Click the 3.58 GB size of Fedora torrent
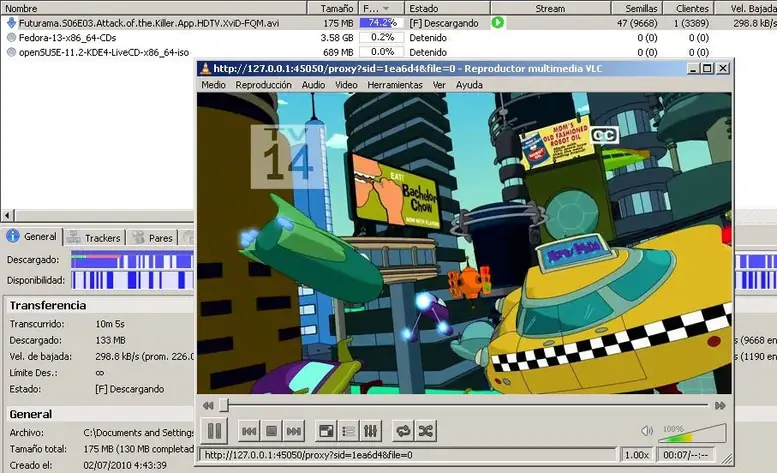This screenshot has height=473, width=777. [337, 38]
